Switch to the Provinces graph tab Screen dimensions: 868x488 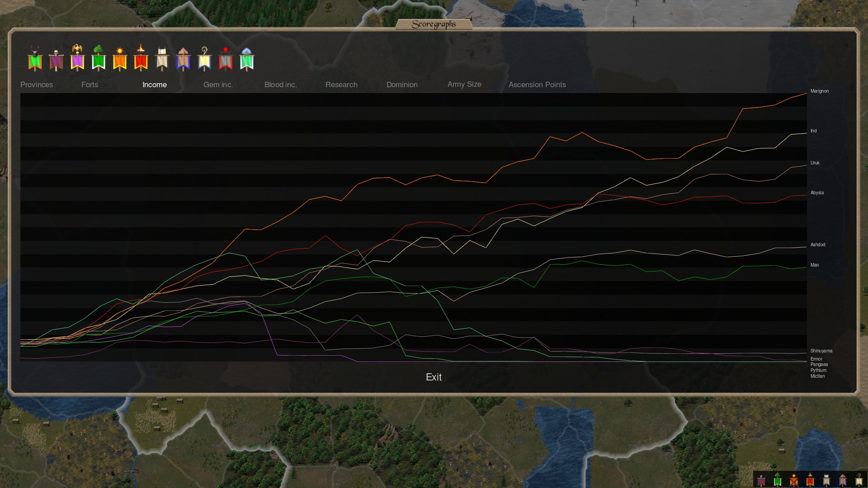coord(37,84)
